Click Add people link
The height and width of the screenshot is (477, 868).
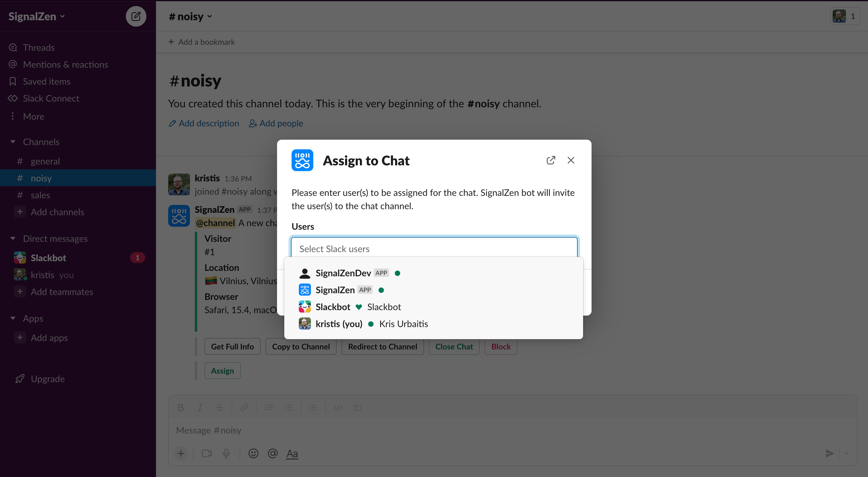[x=276, y=123]
